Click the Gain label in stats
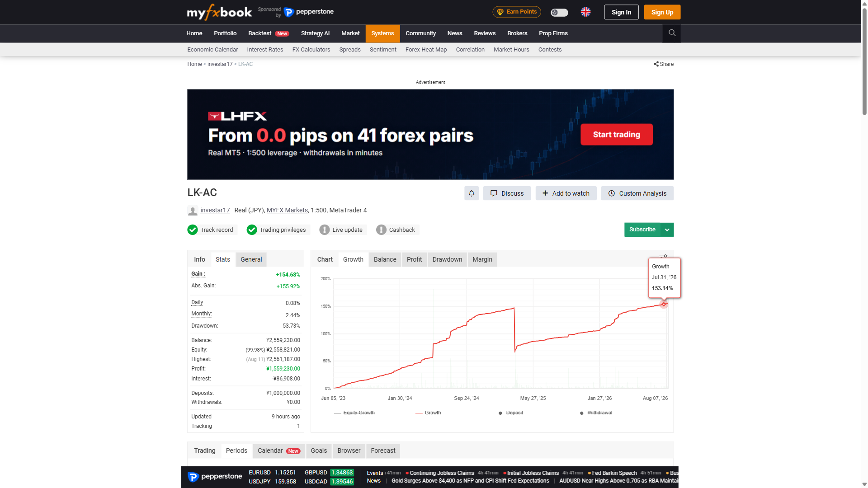The image size is (868, 488). pyautogui.click(x=198, y=274)
